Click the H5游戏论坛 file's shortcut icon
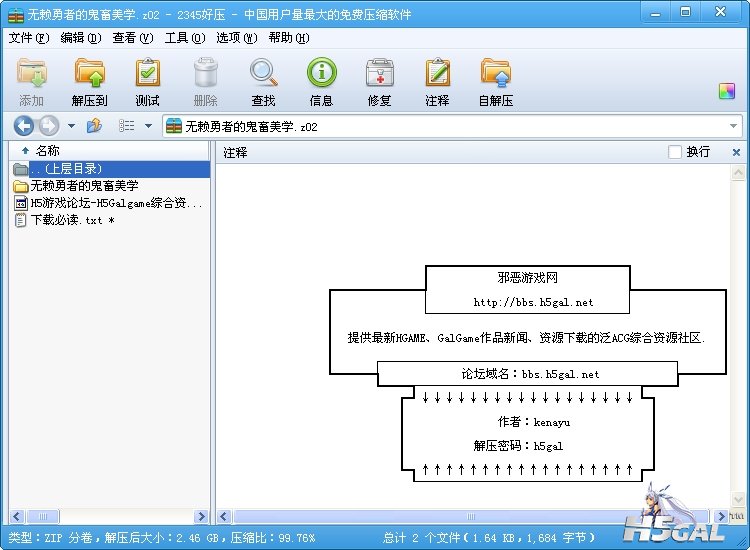The width and height of the screenshot is (750, 550). click(21, 203)
